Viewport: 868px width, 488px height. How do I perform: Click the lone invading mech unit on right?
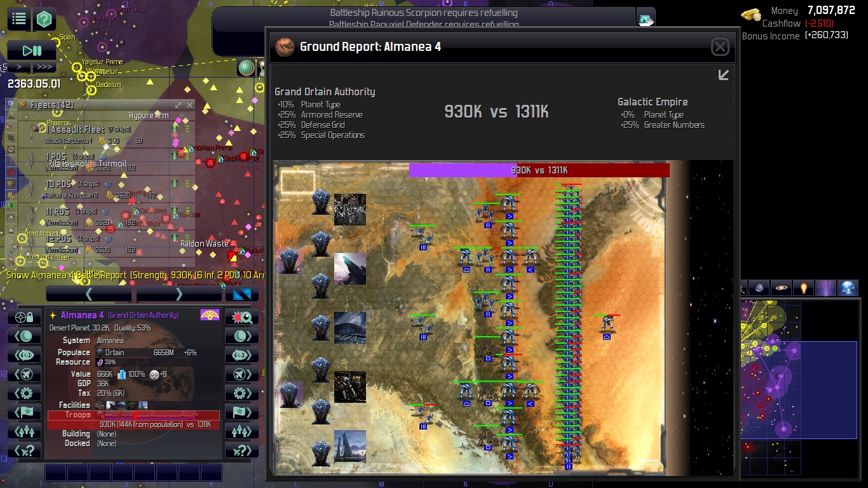607,325
